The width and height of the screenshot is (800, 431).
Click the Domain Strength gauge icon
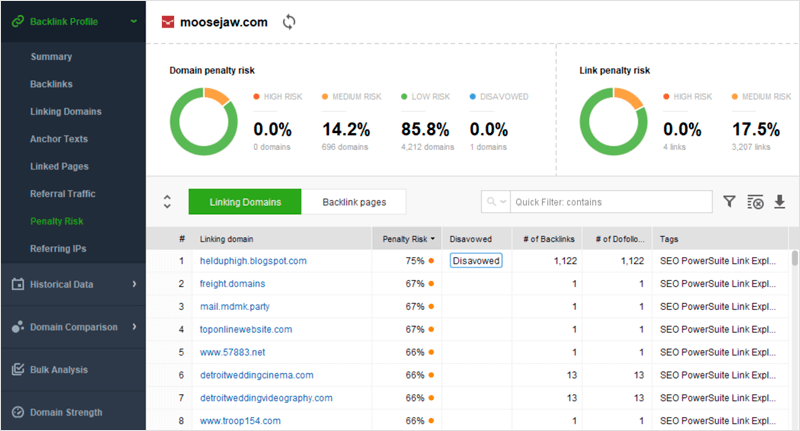17,412
